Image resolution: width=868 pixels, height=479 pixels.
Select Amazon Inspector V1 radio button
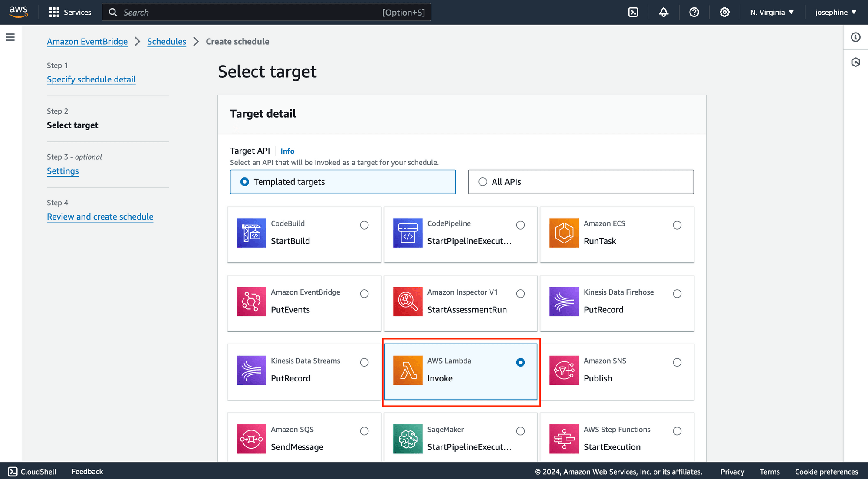point(520,294)
